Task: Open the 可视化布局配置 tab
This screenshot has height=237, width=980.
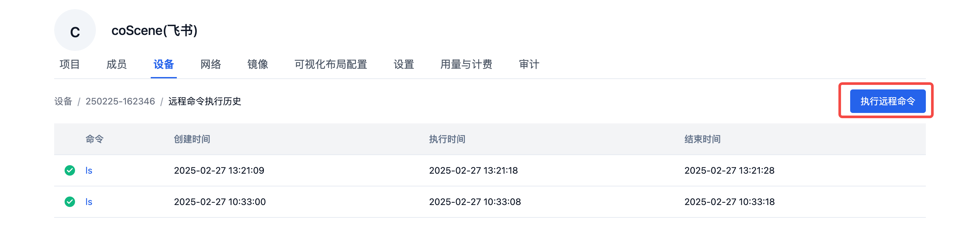Action: pos(330,64)
